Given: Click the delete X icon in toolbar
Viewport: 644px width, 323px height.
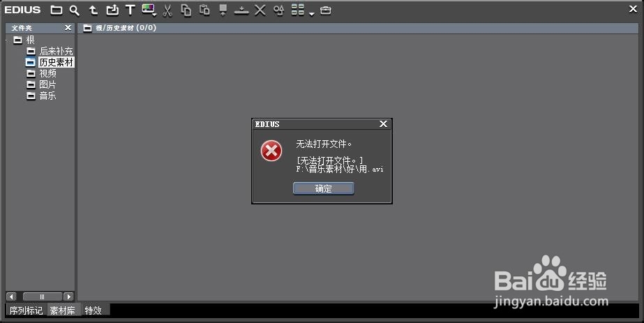Looking at the screenshot, I should [x=260, y=10].
